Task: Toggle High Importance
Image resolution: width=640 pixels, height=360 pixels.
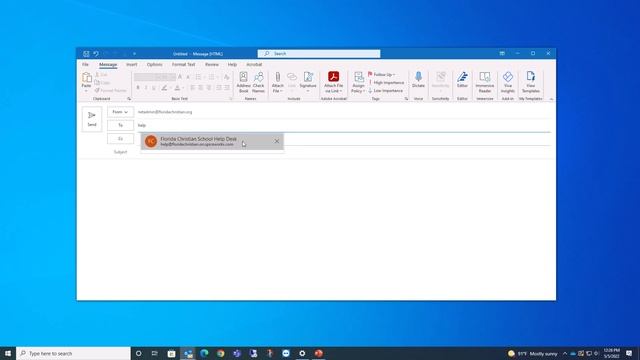Action: tap(386, 82)
